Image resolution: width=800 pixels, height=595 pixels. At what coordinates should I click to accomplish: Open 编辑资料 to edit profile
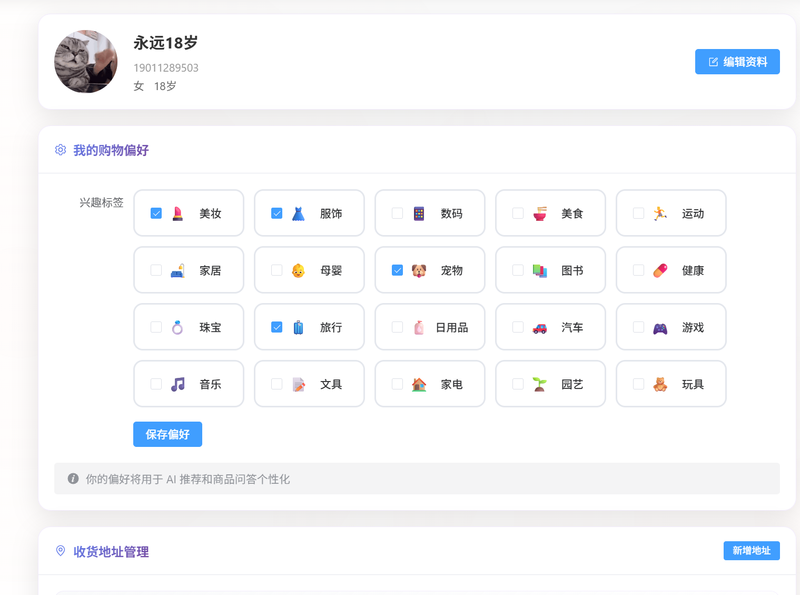click(x=737, y=62)
